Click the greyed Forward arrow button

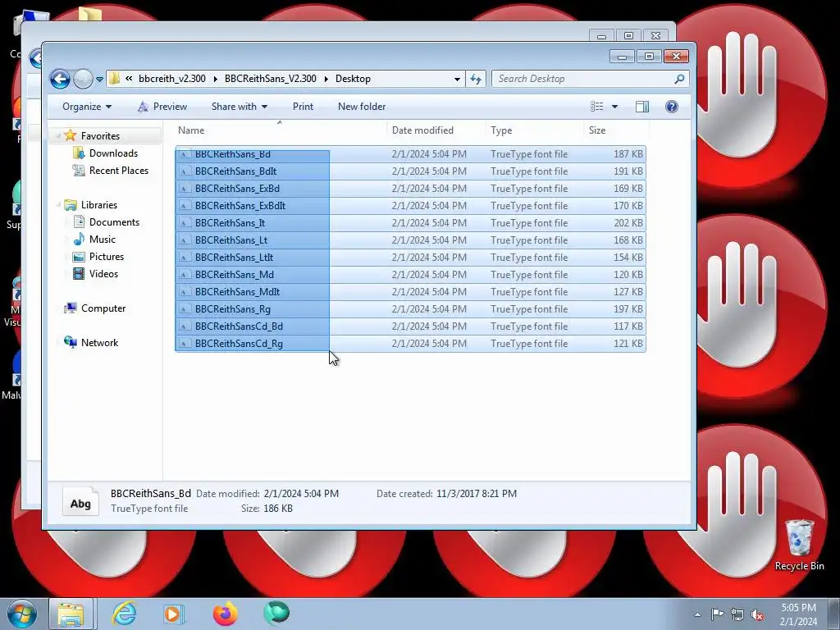coord(83,80)
